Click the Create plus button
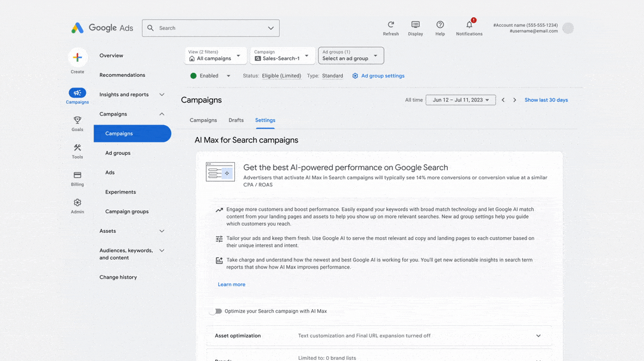The image size is (644, 361). [78, 57]
